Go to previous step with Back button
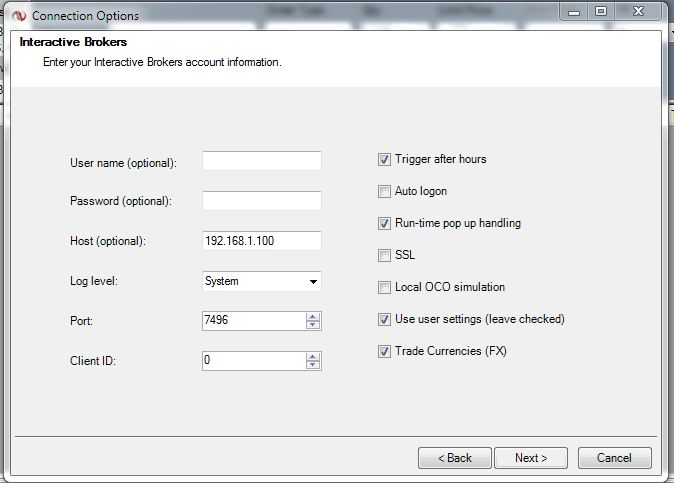674x483 pixels. [455, 458]
